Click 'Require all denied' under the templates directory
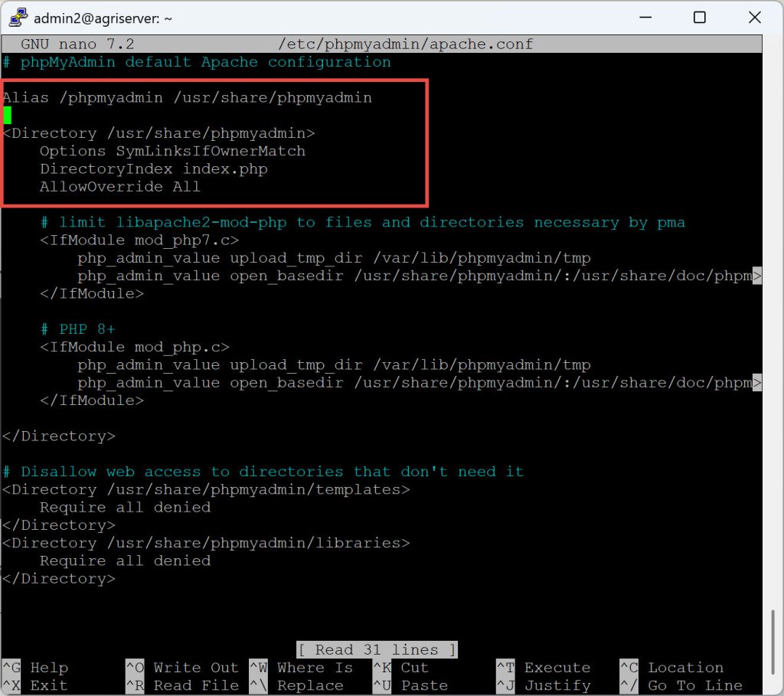Viewport: 784px width, 696px height. (x=125, y=508)
